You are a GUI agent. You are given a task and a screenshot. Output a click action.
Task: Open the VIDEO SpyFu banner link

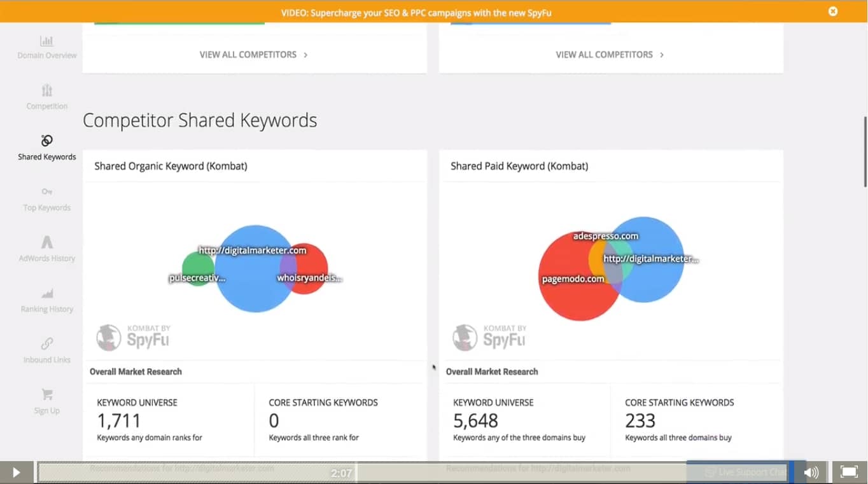pyautogui.click(x=416, y=12)
